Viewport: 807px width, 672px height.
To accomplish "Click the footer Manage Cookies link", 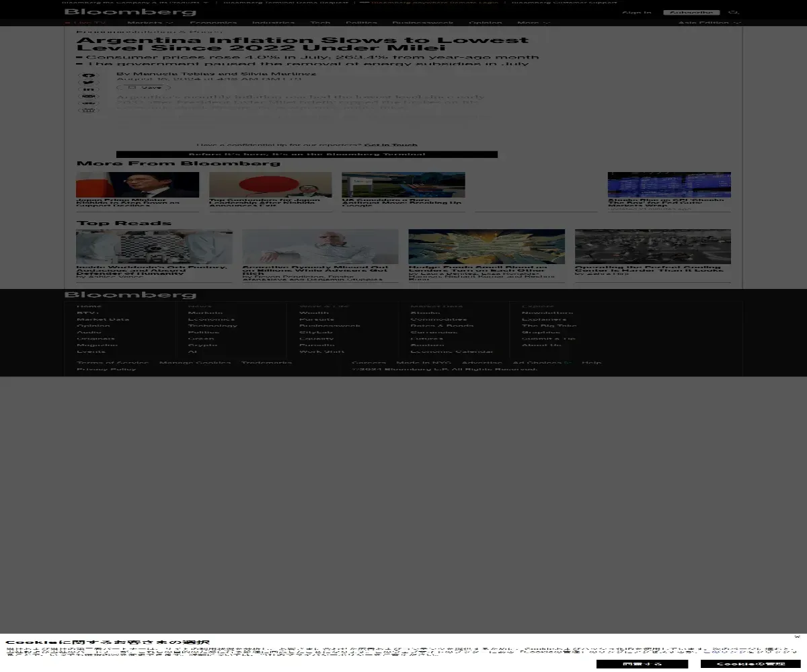I will (x=195, y=363).
